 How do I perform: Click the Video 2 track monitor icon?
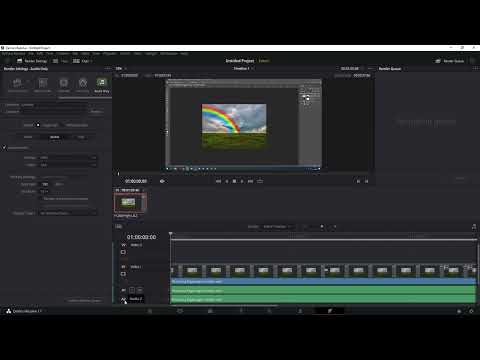(x=123, y=252)
